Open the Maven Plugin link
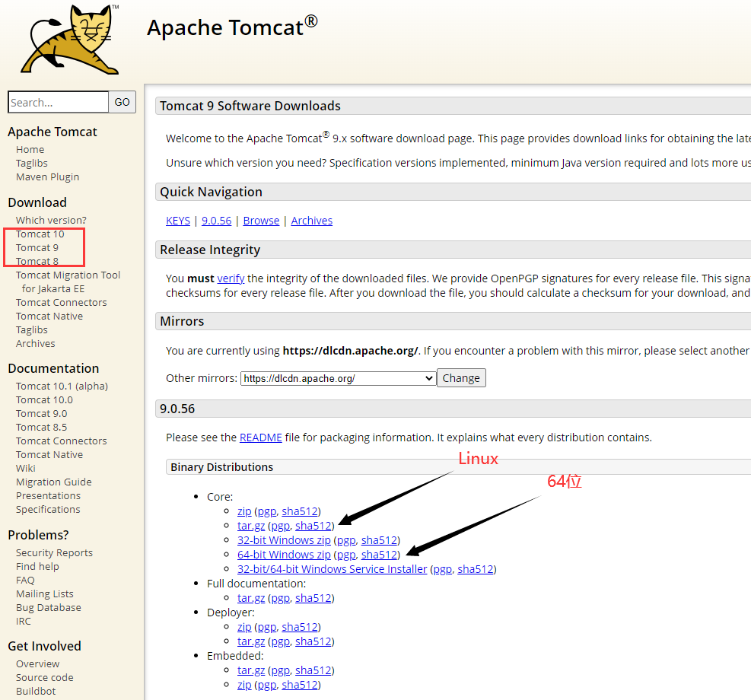 click(47, 177)
